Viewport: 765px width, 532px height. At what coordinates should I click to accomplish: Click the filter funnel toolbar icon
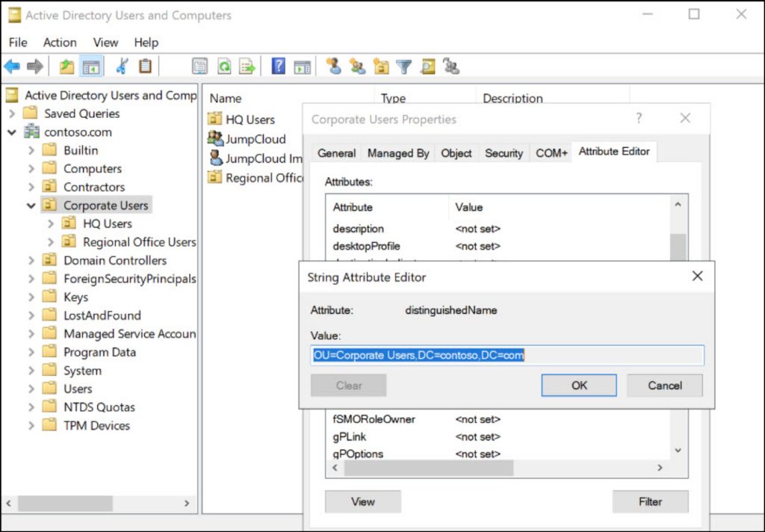[x=404, y=66]
